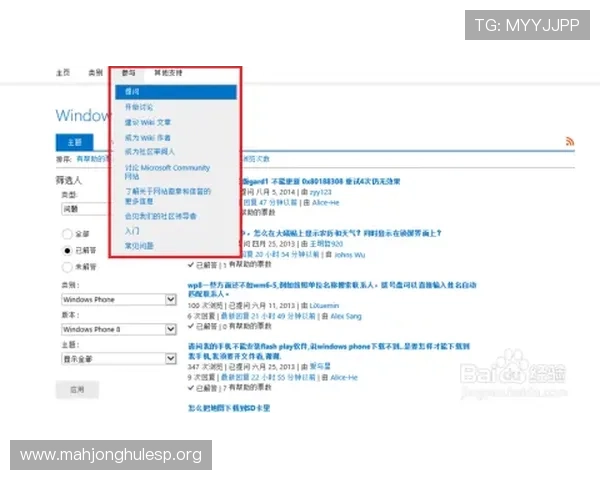This screenshot has height=480, width=600.
Task: Choose 开始讨论 in the dropdown menu
Action: tap(139, 107)
